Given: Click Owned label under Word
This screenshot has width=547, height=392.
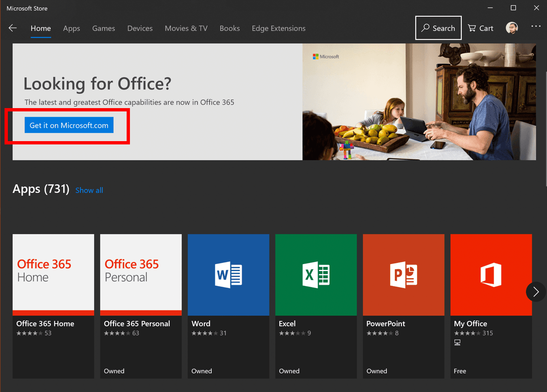Looking at the screenshot, I should click(202, 371).
